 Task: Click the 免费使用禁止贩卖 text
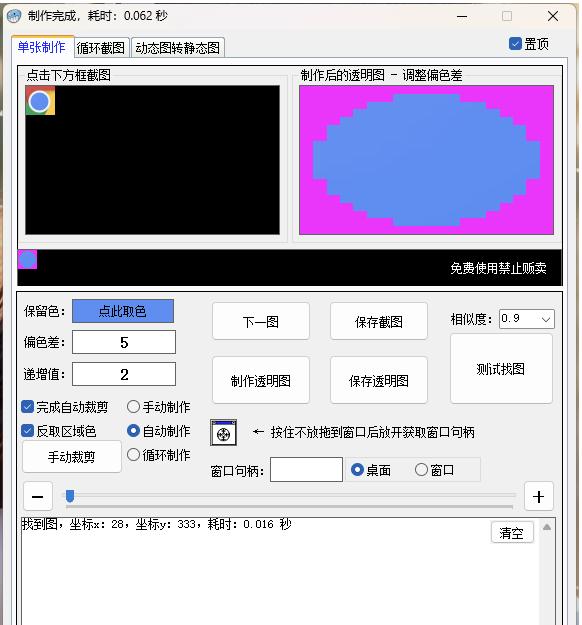498,268
